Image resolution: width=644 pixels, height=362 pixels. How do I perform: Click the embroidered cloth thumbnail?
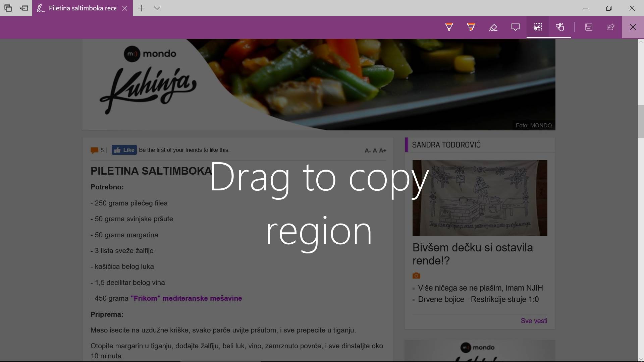click(480, 198)
